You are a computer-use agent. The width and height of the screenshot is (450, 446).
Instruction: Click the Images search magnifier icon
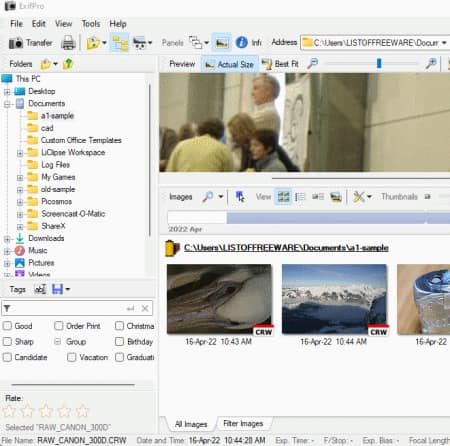208,197
